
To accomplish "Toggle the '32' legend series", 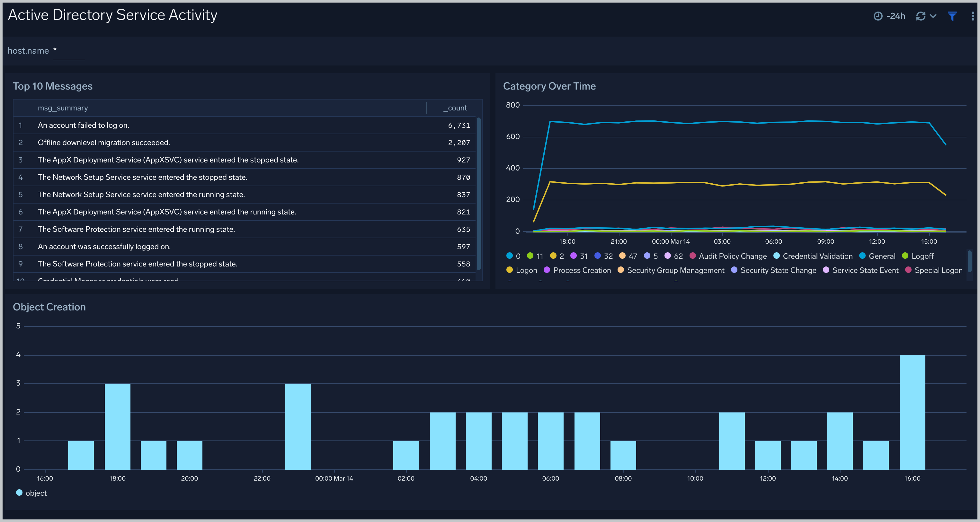I will click(603, 256).
